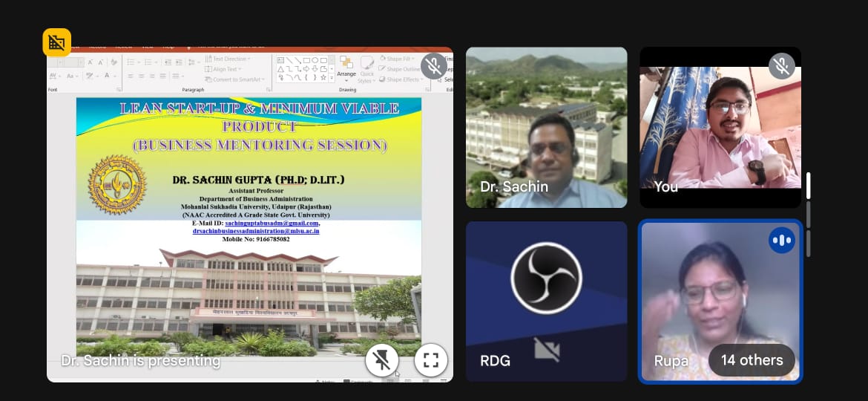
Task: Open the Text Direction dropdown
Action: click(228, 59)
